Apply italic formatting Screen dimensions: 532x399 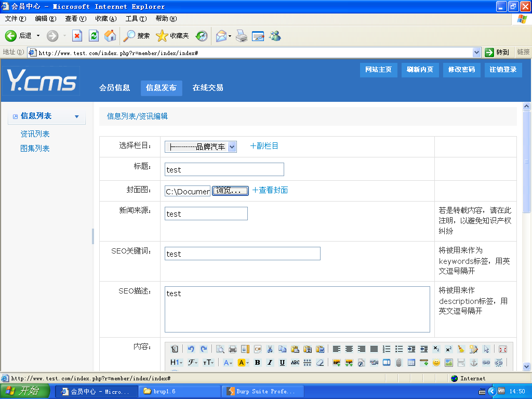[270, 362]
